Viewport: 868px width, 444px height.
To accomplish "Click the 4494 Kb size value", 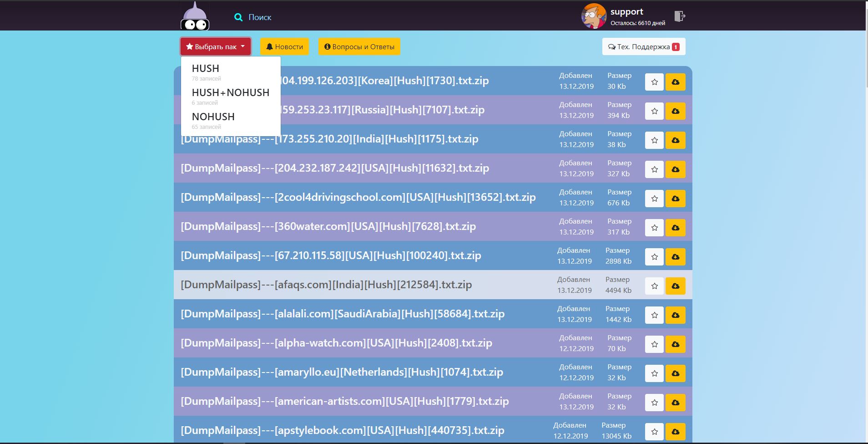I will tap(618, 290).
